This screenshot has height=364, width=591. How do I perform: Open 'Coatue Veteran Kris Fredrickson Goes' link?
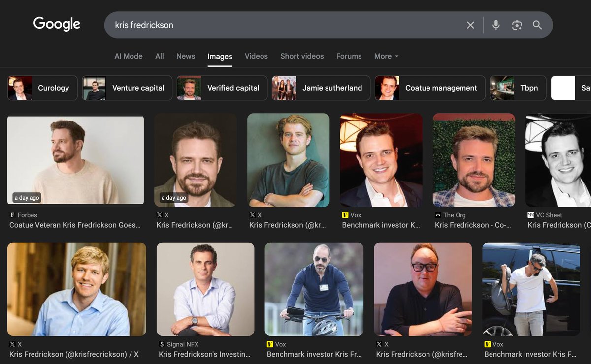pos(75,225)
